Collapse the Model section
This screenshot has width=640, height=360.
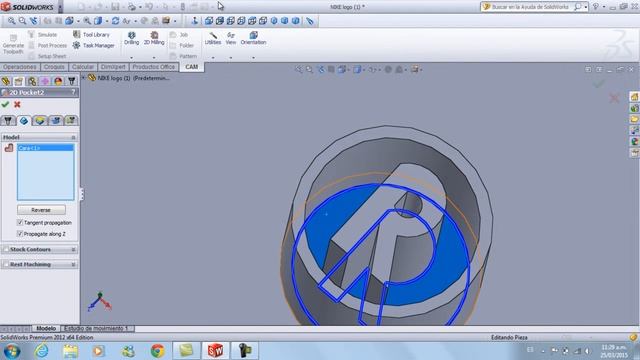click(73, 137)
